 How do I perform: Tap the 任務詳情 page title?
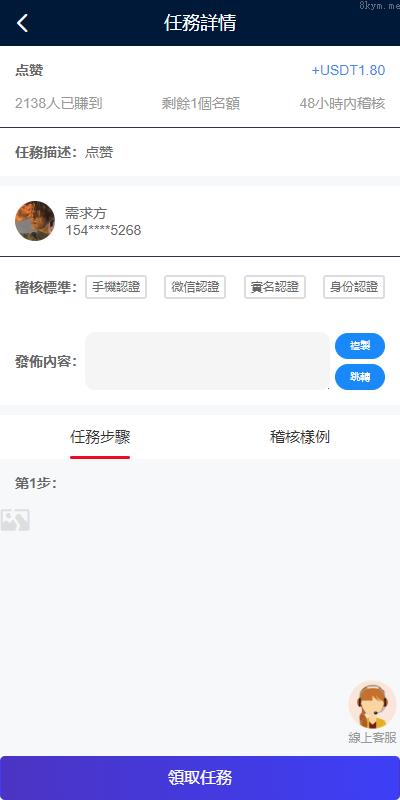(x=200, y=23)
